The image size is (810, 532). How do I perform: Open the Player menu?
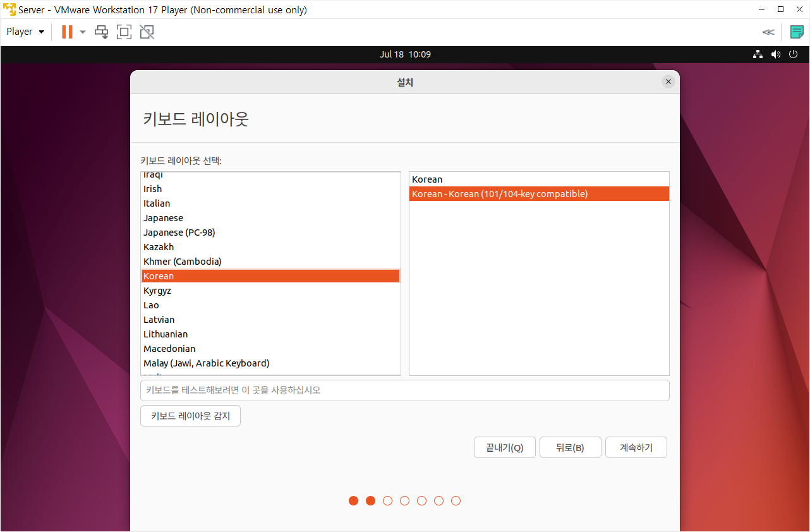pos(25,32)
